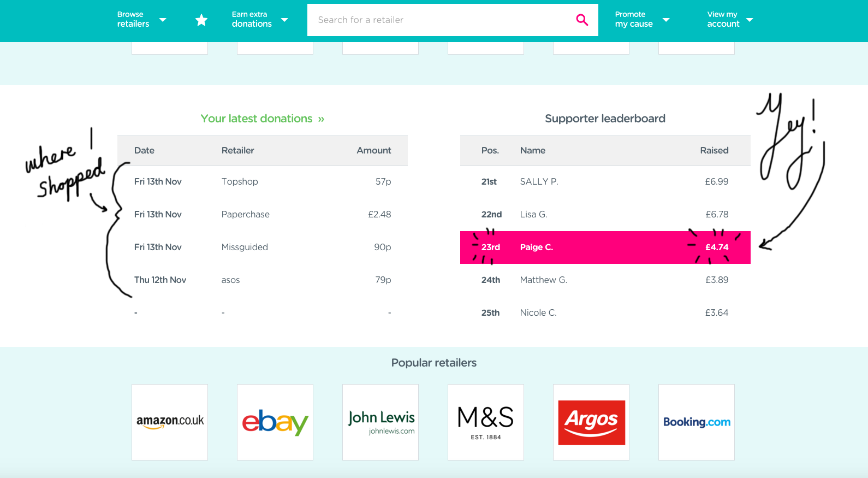Image resolution: width=868 pixels, height=478 pixels.
Task: Choose the Argos retailer logo
Action: pos(591,422)
